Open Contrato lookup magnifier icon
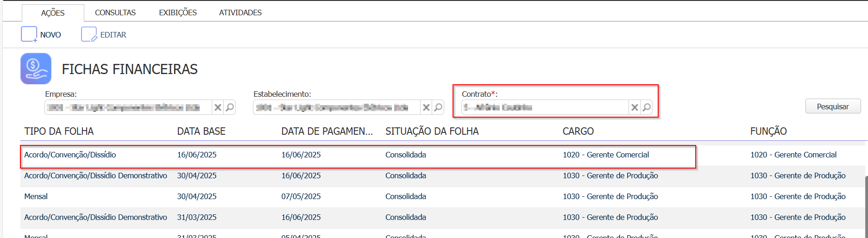 tap(647, 107)
